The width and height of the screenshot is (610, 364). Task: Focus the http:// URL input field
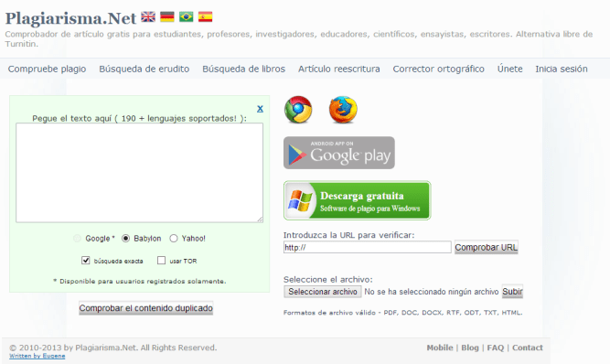pos(368,247)
